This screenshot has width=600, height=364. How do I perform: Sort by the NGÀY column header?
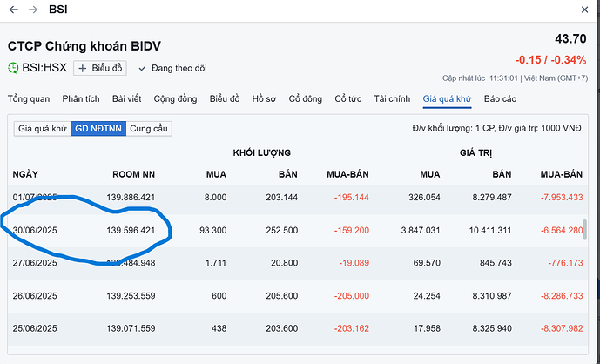click(x=25, y=174)
